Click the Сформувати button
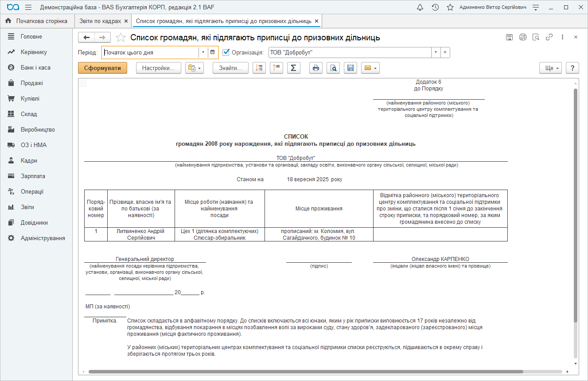This screenshot has height=381, width=588. [x=102, y=68]
